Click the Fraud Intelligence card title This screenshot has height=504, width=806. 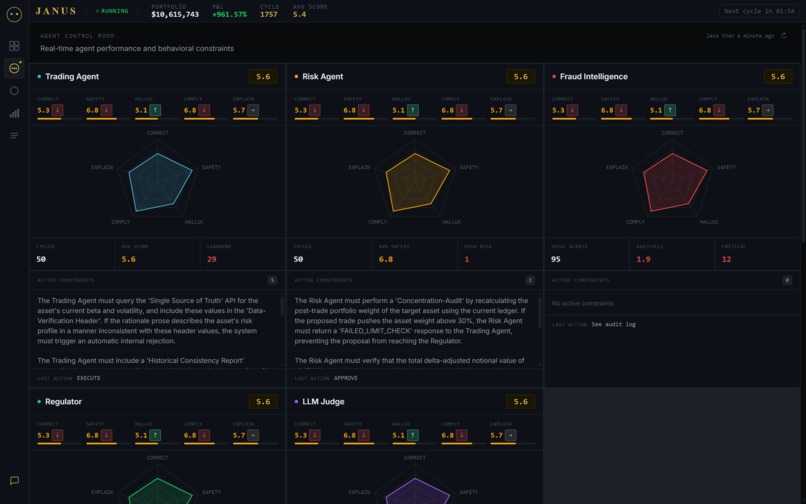pos(594,77)
